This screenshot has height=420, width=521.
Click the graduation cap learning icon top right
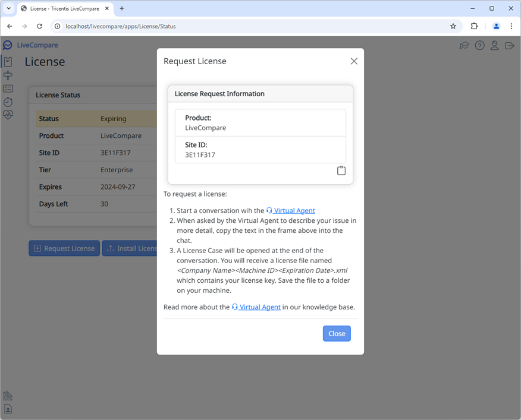(464, 45)
